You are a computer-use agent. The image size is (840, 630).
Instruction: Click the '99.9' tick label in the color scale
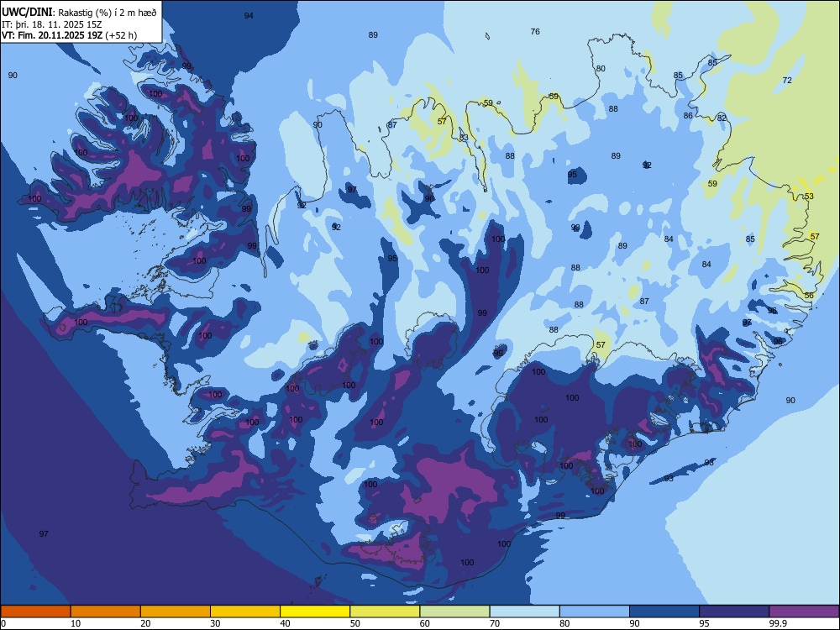[x=778, y=623]
